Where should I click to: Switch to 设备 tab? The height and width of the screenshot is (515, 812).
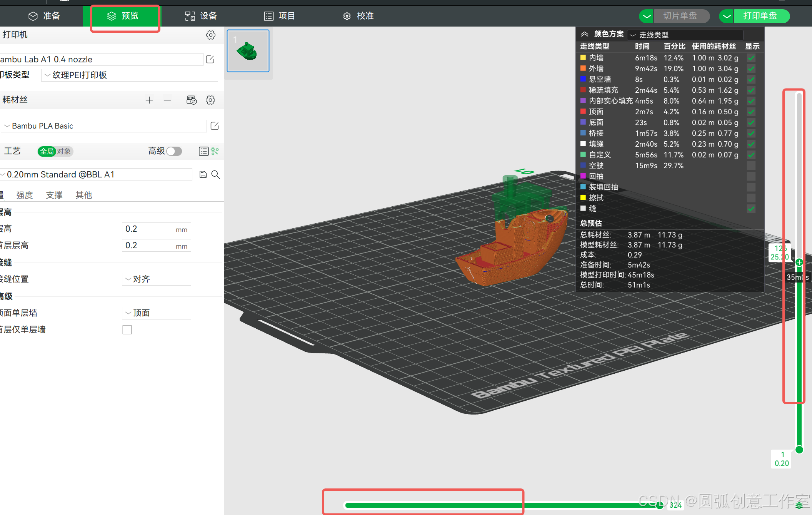(x=201, y=16)
